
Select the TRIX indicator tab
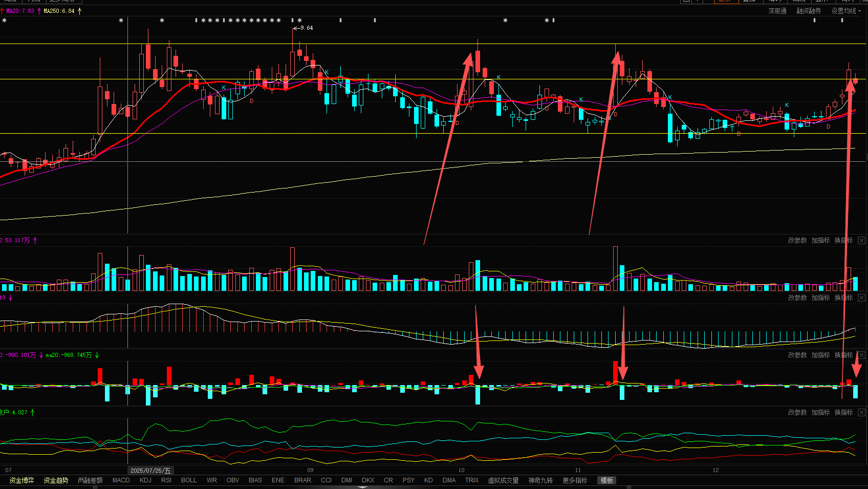point(472,480)
